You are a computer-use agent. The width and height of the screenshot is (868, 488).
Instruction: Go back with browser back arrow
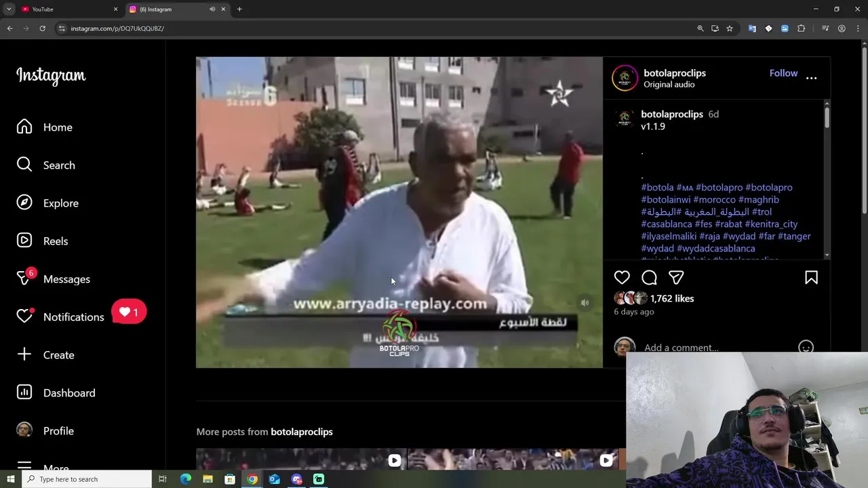[x=9, y=28]
